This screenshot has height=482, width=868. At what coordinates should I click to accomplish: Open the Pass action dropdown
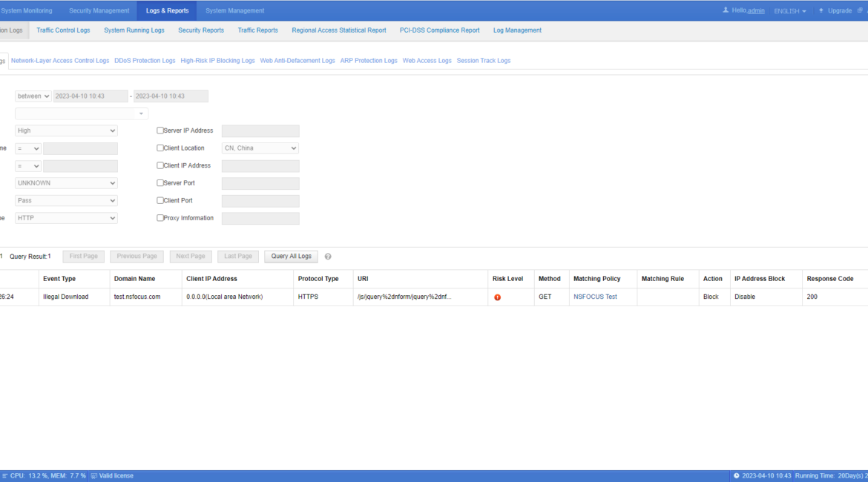click(x=65, y=200)
